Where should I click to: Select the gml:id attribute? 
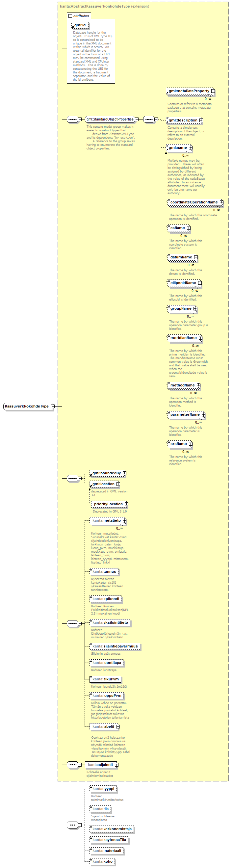pyautogui.click(x=80, y=25)
